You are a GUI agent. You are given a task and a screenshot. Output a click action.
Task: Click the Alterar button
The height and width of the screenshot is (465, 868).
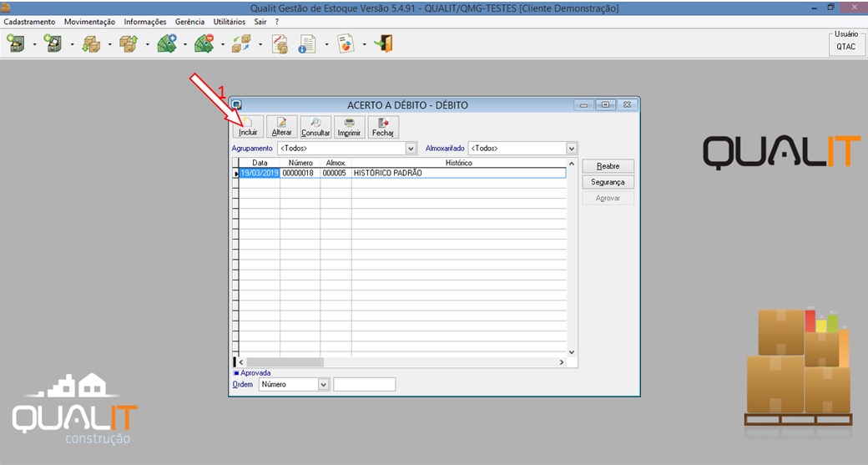282,127
